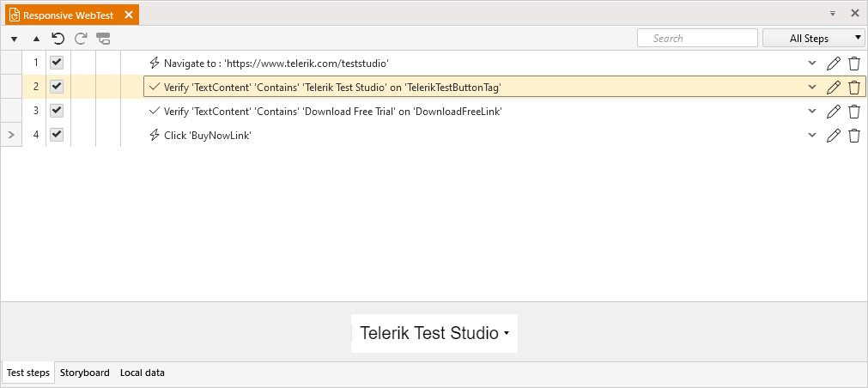Viewport: 868px width, 388px height.
Task: Expand step 1 properties chevron
Action: pyautogui.click(x=812, y=64)
